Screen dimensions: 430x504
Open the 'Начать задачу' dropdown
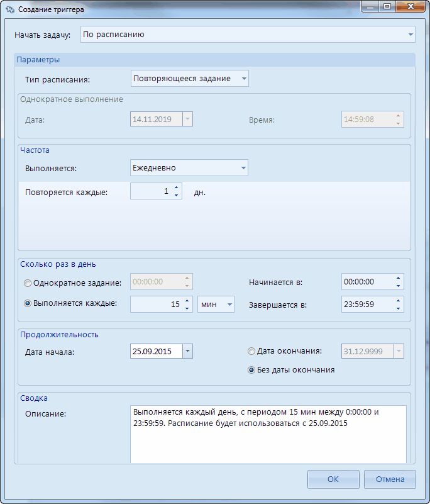411,35
